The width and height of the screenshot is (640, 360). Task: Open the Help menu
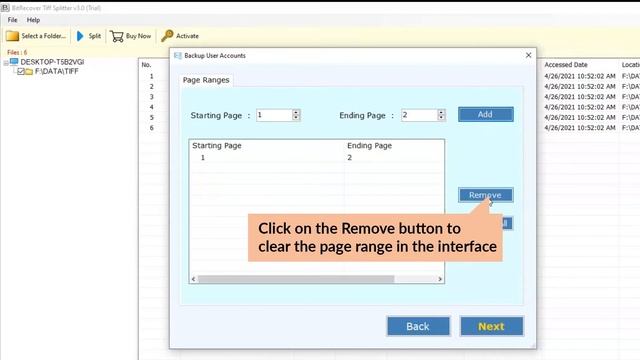tap(33, 20)
